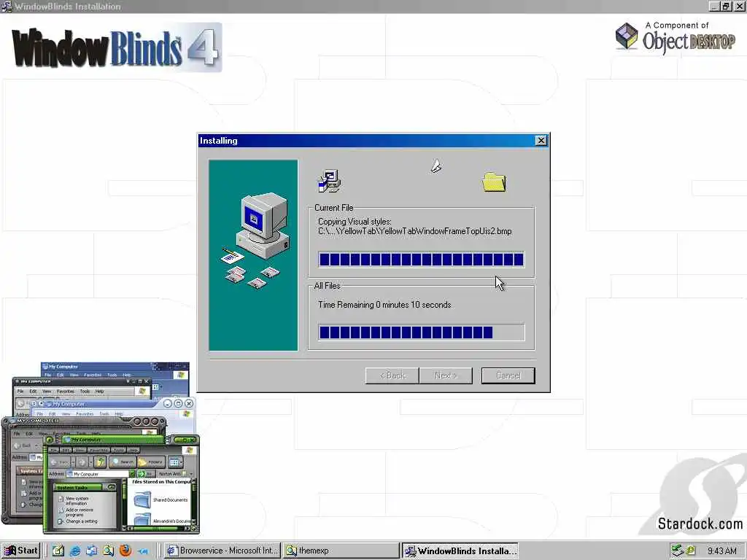Click the 9:43 AM clock in the tray

point(722,551)
